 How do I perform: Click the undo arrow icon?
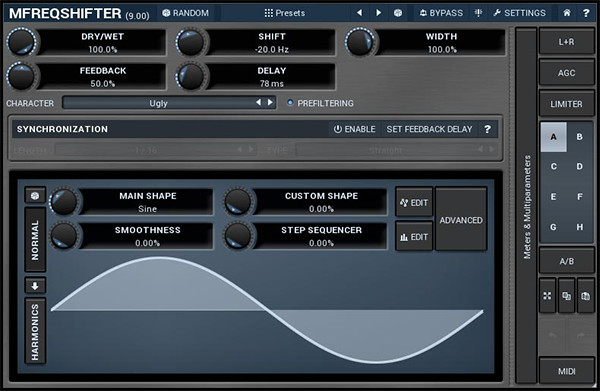click(x=553, y=335)
